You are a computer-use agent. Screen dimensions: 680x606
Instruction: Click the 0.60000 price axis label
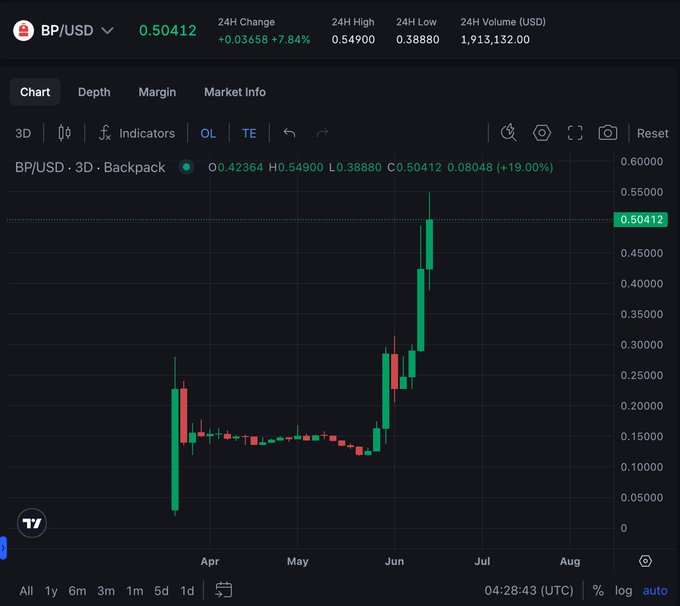coord(641,161)
